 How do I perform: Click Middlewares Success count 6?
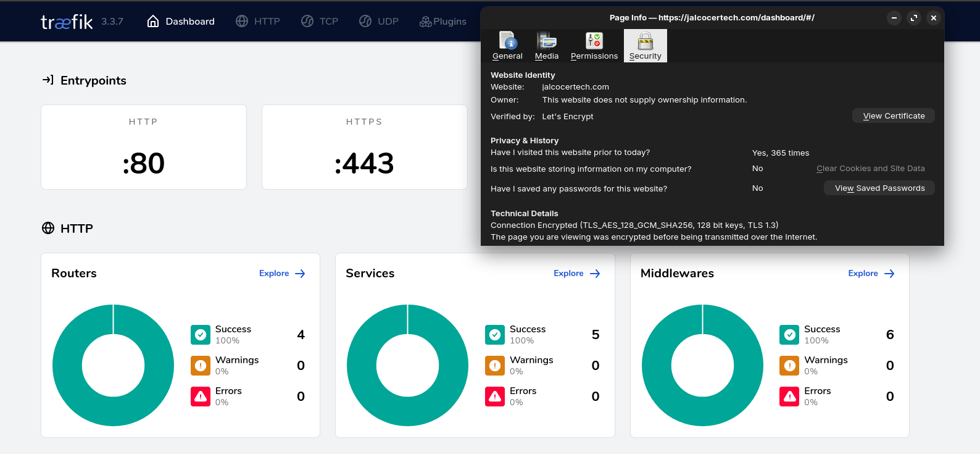pos(890,335)
